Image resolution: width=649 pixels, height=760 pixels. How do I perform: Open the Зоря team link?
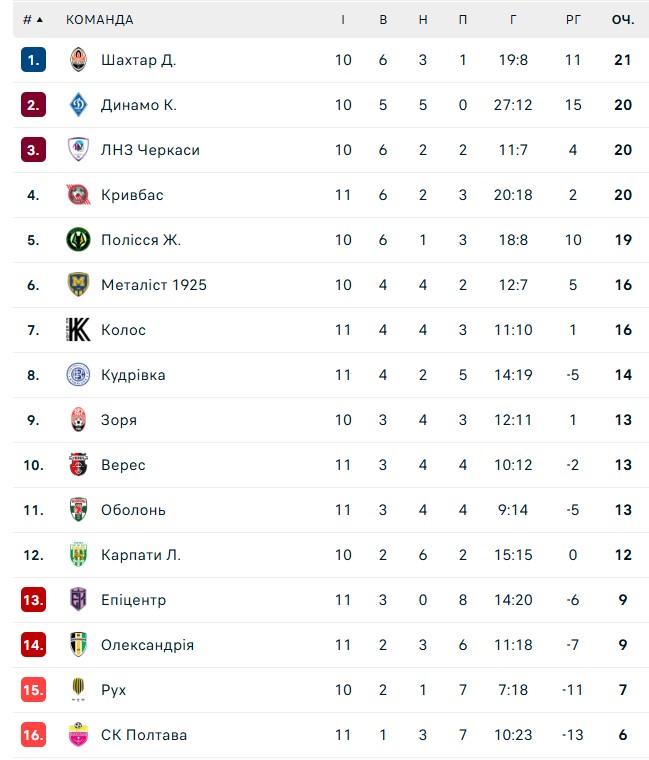(119, 420)
